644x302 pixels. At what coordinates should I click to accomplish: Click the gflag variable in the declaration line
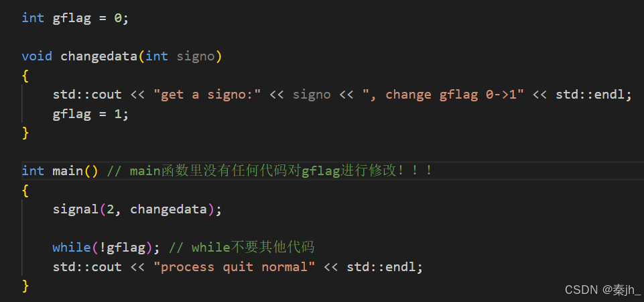point(72,19)
